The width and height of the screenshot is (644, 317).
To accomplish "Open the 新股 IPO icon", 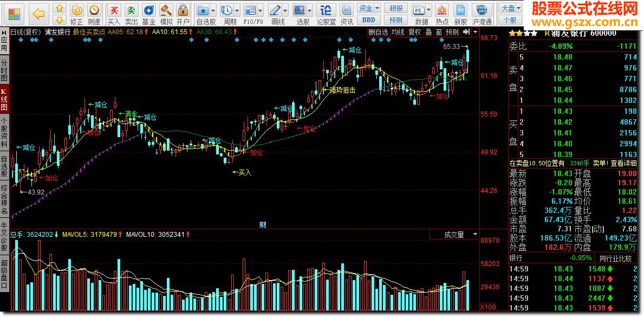I will point(461,10).
